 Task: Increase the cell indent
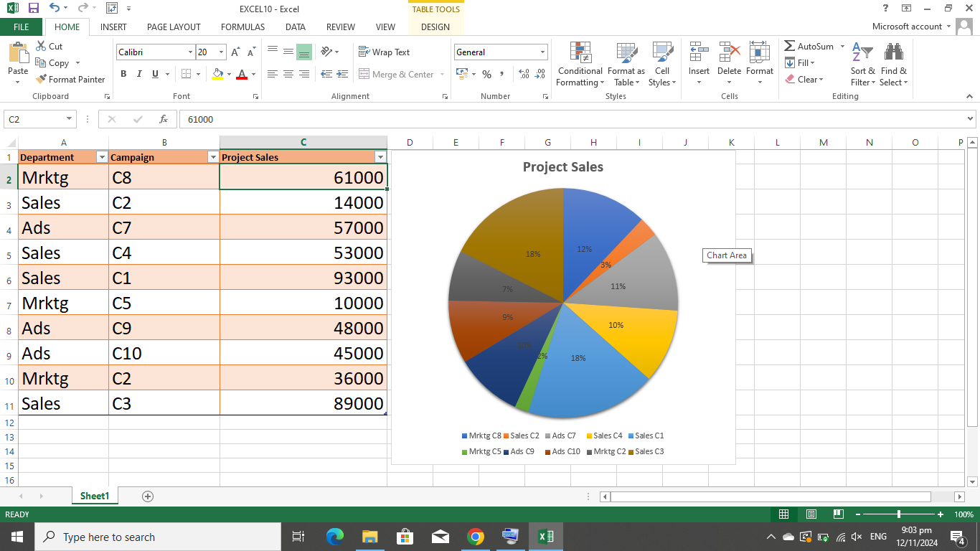(341, 74)
